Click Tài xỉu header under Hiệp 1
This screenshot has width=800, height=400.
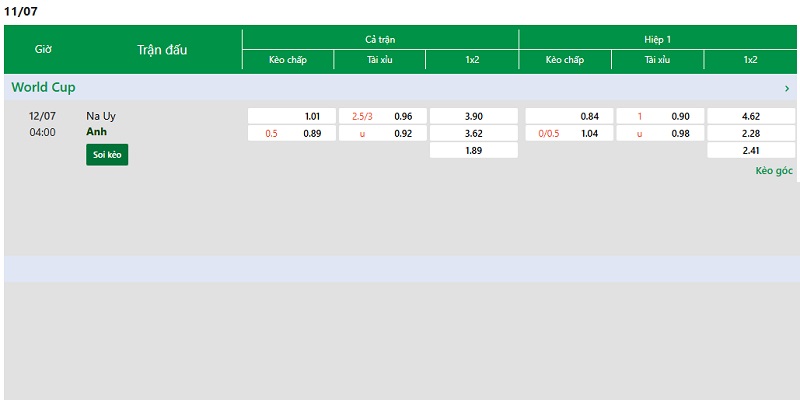657,60
